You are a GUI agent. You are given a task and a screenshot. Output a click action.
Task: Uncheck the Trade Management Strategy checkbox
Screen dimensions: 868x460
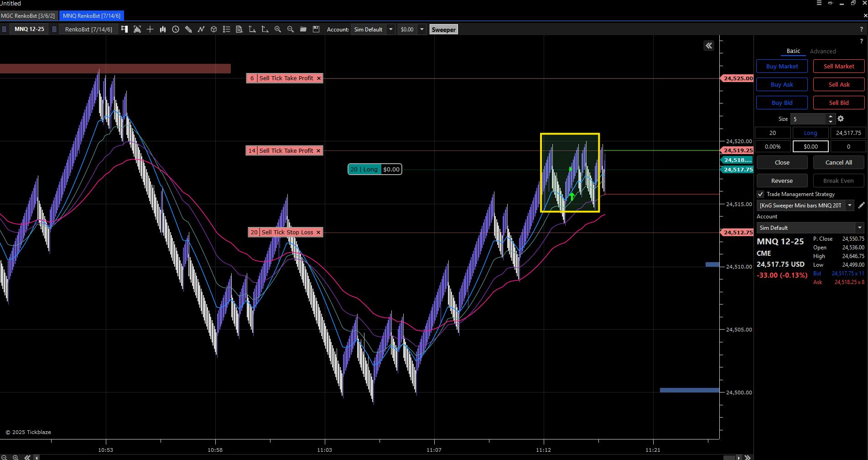(x=760, y=194)
